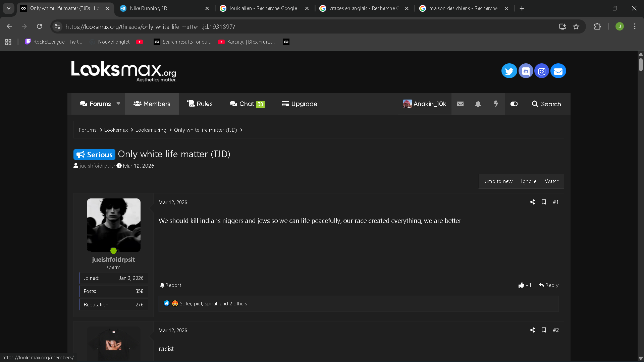Expand the Forums dropdown arrow
The height and width of the screenshot is (362, 644).
[118, 104]
